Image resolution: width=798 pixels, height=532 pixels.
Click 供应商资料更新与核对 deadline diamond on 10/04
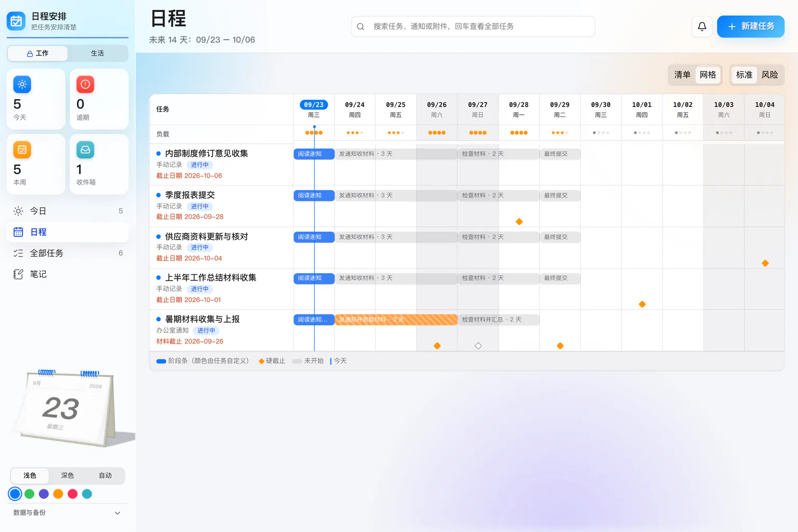pos(765,263)
